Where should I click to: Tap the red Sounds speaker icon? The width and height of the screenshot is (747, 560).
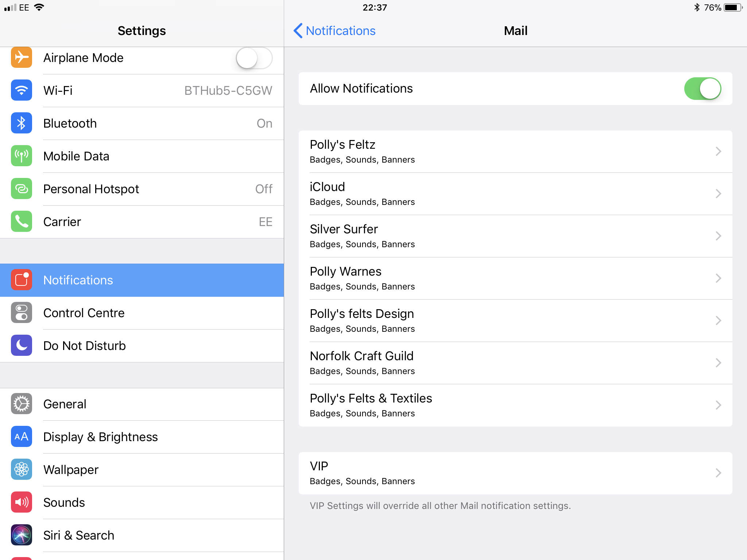click(x=22, y=502)
